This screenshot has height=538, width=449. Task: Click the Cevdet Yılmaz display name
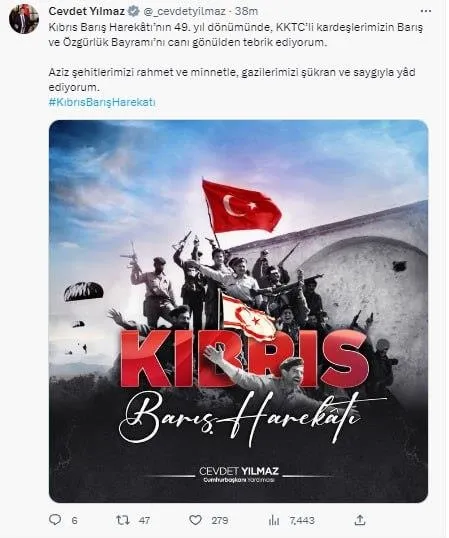tap(87, 11)
